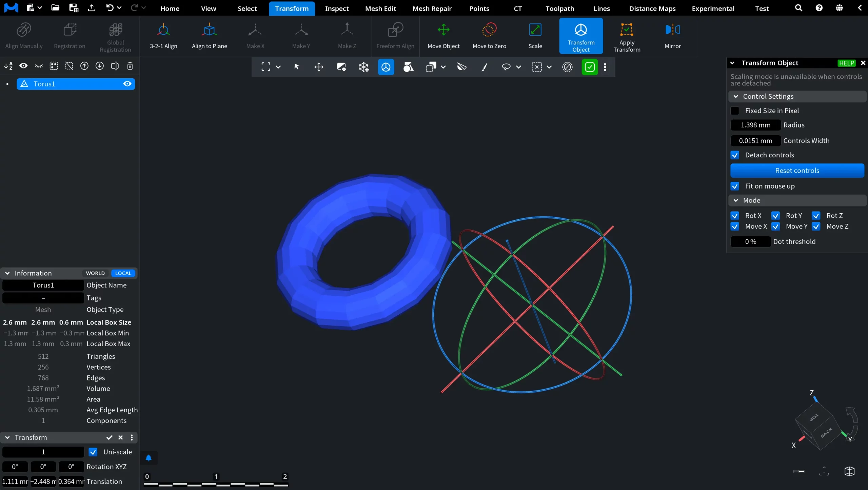868x490 pixels.
Task: Click the Radius value field
Action: (755, 125)
